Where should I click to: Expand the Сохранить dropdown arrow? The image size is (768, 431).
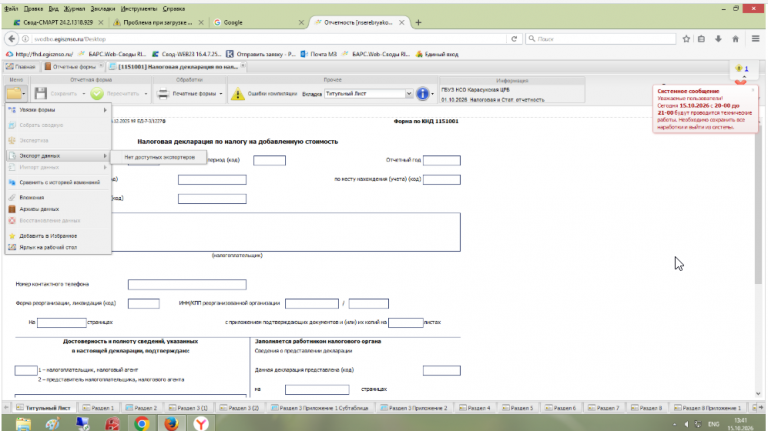click(x=84, y=94)
